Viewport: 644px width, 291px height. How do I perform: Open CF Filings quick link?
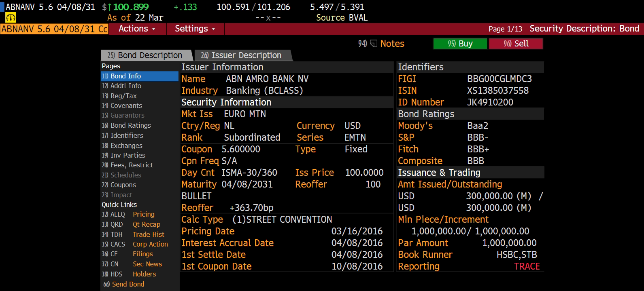127,254
